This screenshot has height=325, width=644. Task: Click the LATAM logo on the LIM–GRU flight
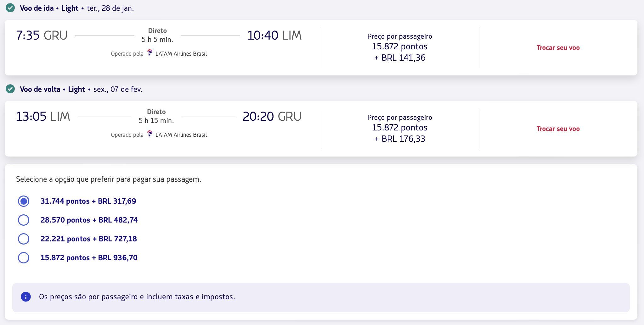point(150,134)
